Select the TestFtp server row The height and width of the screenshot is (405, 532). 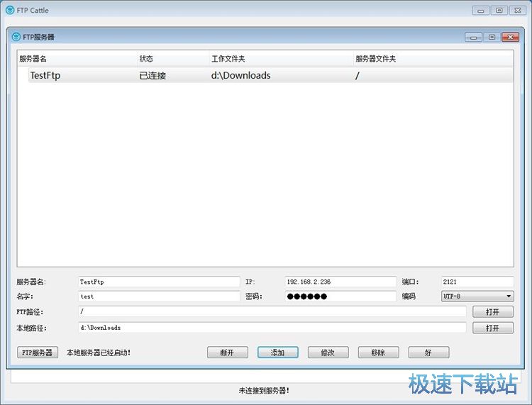click(270, 75)
